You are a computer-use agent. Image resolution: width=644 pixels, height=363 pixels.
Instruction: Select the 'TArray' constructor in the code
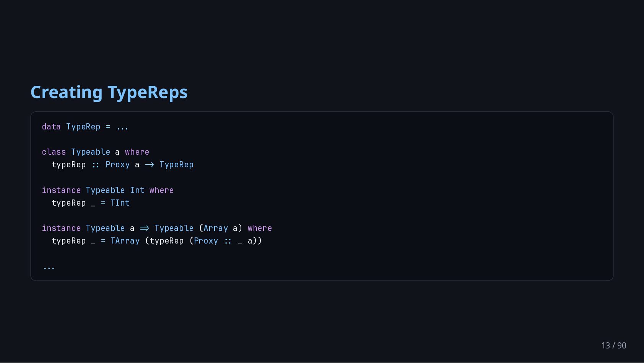tap(125, 241)
